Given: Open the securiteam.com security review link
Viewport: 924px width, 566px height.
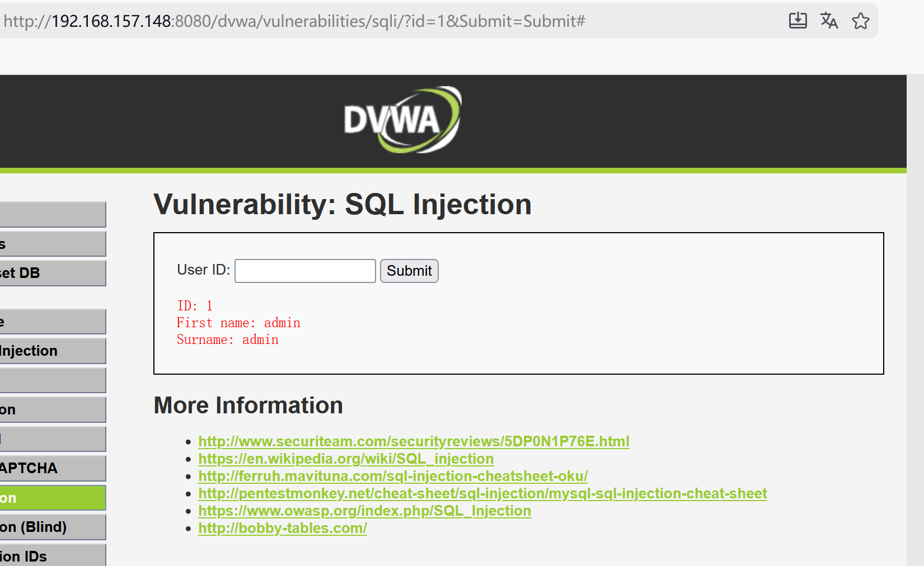Looking at the screenshot, I should (x=414, y=441).
